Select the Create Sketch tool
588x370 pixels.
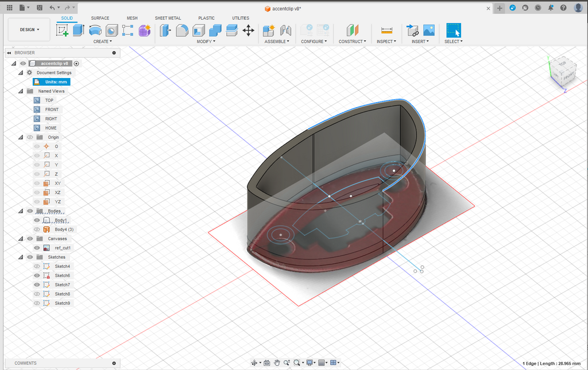[x=62, y=30]
